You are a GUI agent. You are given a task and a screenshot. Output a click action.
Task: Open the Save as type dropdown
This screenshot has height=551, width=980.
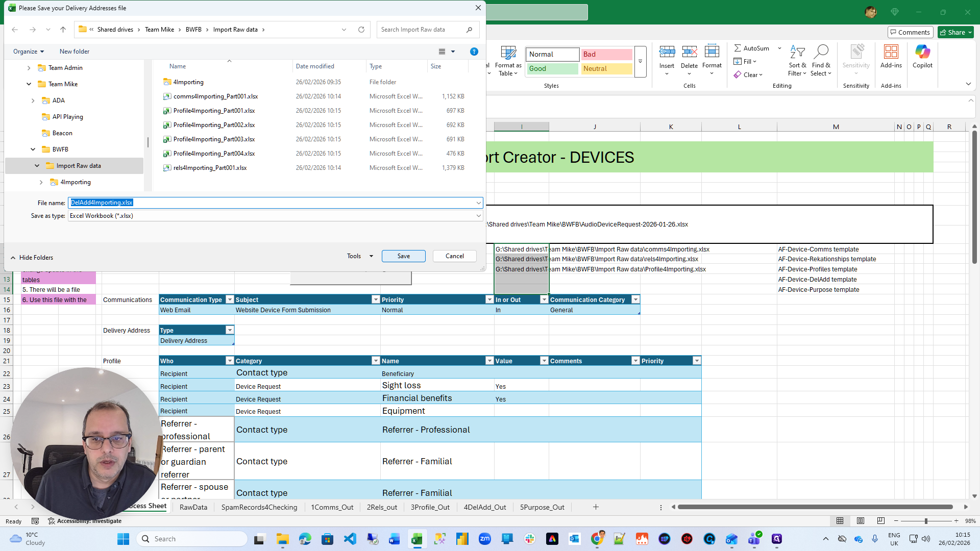point(478,216)
